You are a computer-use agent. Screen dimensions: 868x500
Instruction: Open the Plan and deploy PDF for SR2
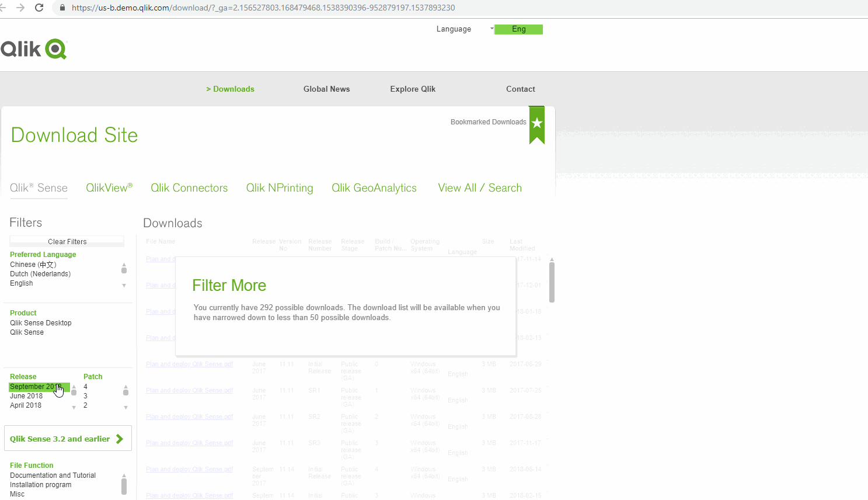pos(189,417)
